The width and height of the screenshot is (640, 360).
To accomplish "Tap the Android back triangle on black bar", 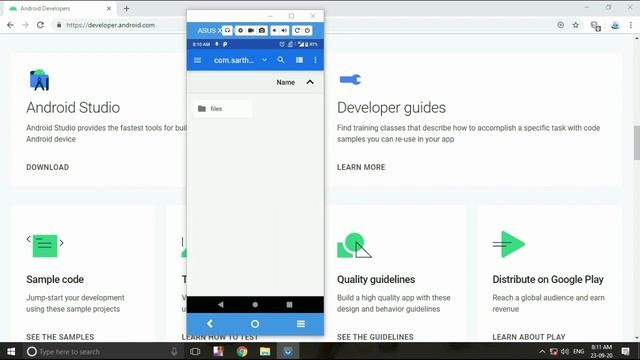I will click(x=220, y=304).
